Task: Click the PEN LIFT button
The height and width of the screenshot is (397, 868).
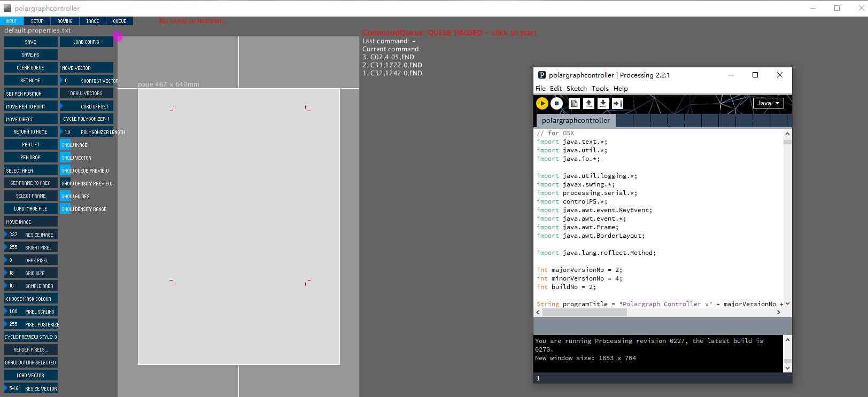Action: pyautogui.click(x=30, y=144)
